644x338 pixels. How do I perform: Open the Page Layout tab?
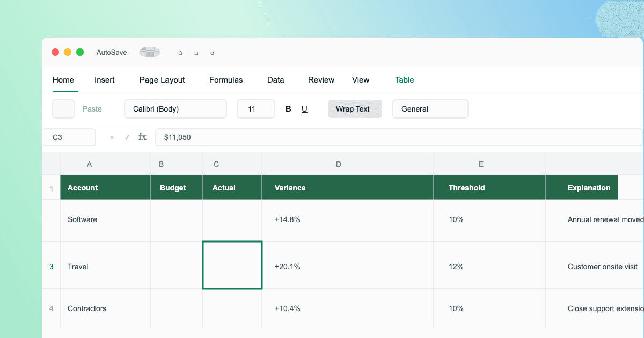click(162, 80)
